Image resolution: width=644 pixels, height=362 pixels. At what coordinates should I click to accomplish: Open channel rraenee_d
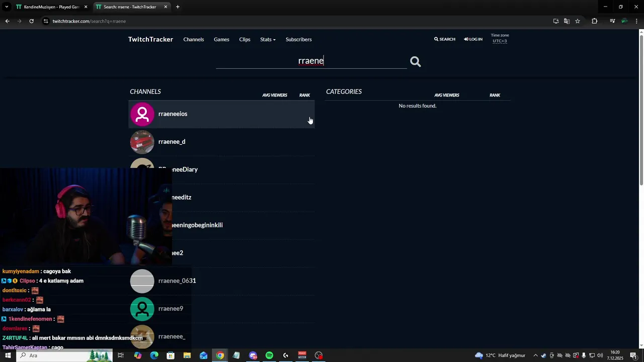click(x=172, y=142)
